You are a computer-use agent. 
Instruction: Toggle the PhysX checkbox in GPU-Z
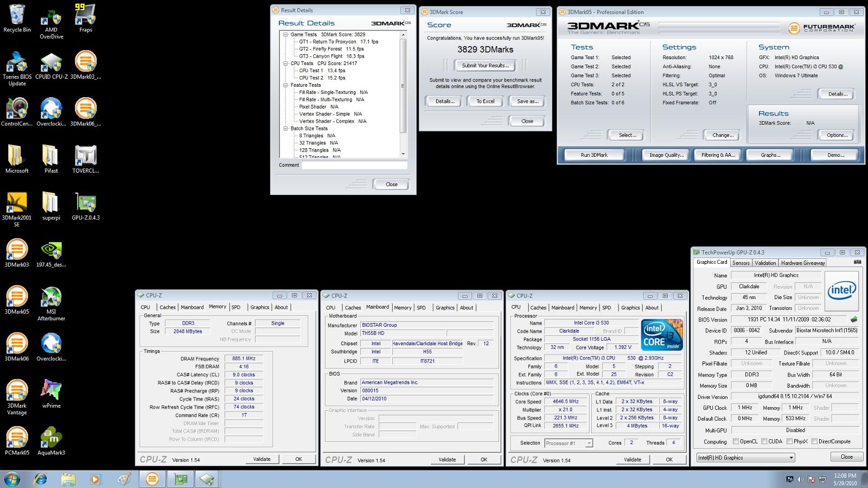[789, 441]
